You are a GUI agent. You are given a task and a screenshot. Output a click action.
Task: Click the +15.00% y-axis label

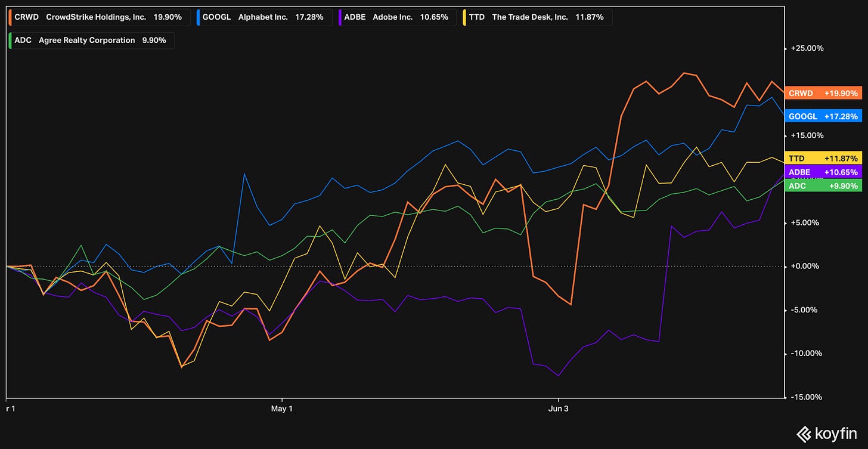[807, 135]
